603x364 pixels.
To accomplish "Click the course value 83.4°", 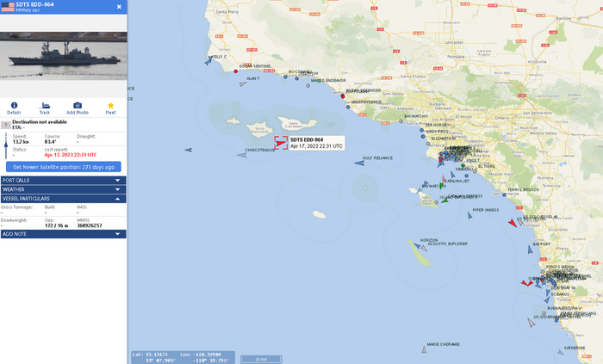I will [50, 142].
